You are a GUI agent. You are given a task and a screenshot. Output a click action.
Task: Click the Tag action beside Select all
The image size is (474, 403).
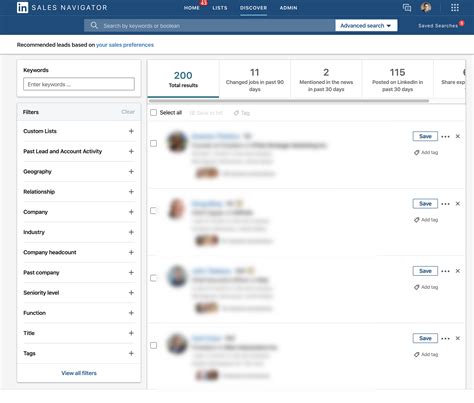[x=242, y=113]
